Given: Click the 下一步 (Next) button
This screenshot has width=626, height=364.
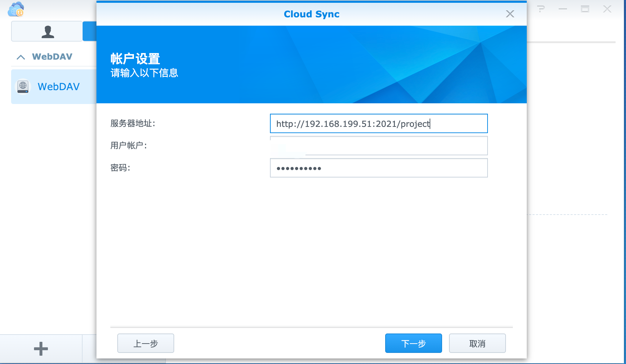Looking at the screenshot, I should [x=413, y=343].
